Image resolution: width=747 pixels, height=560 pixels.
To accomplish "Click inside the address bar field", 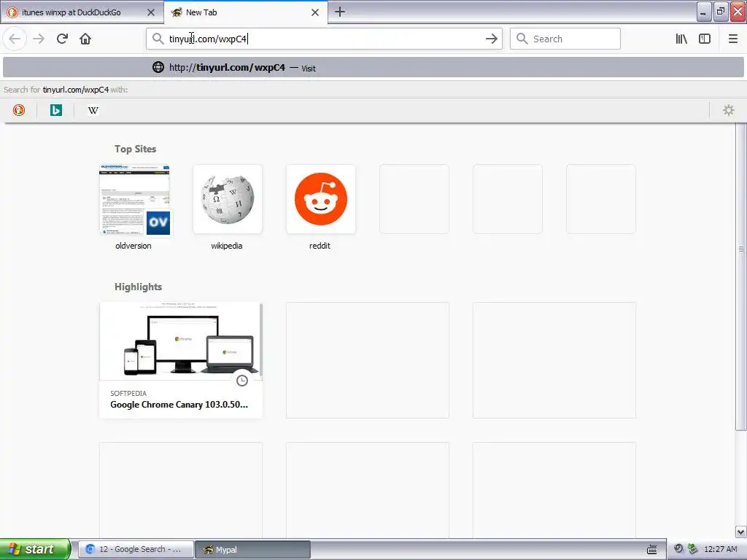I will [324, 39].
